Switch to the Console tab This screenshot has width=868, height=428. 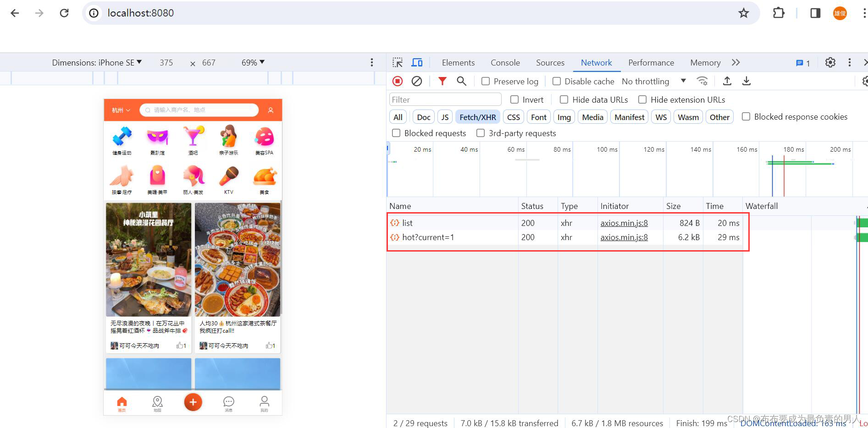[505, 62]
